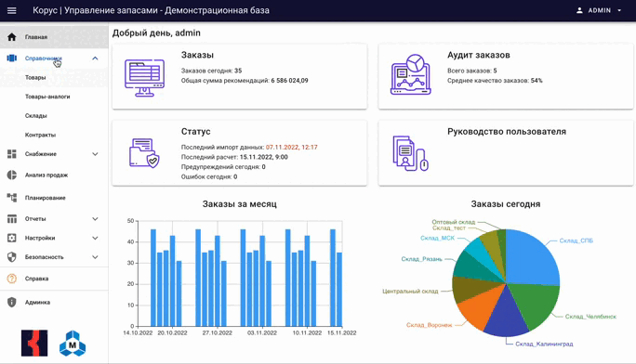Click the Отчеты table icon
The height and width of the screenshot is (364, 636).
pos(12,219)
